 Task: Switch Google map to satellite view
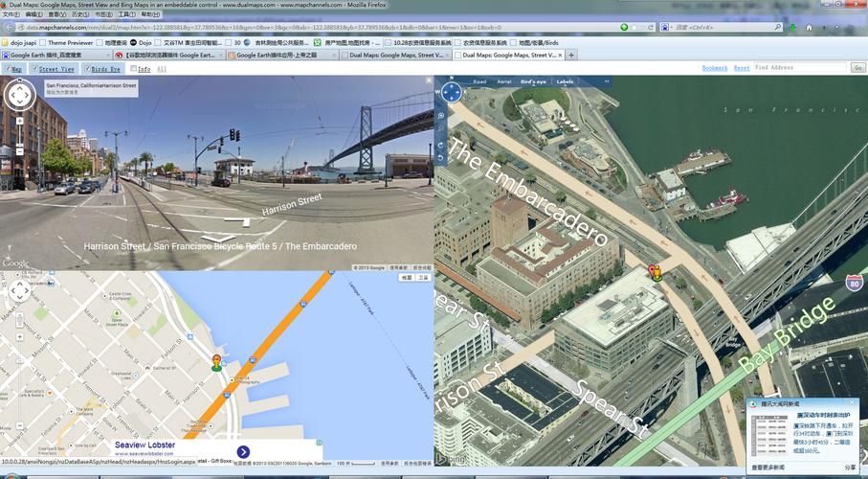pos(424,277)
